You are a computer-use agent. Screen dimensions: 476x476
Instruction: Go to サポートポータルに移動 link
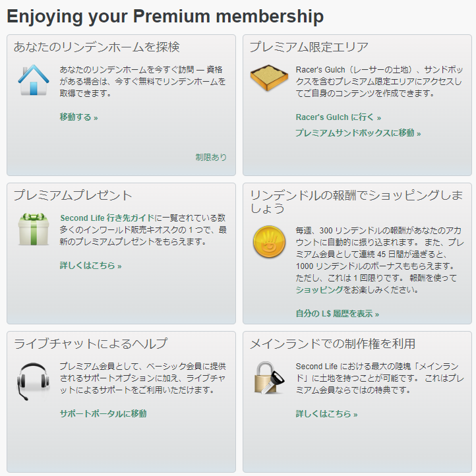[103, 413]
